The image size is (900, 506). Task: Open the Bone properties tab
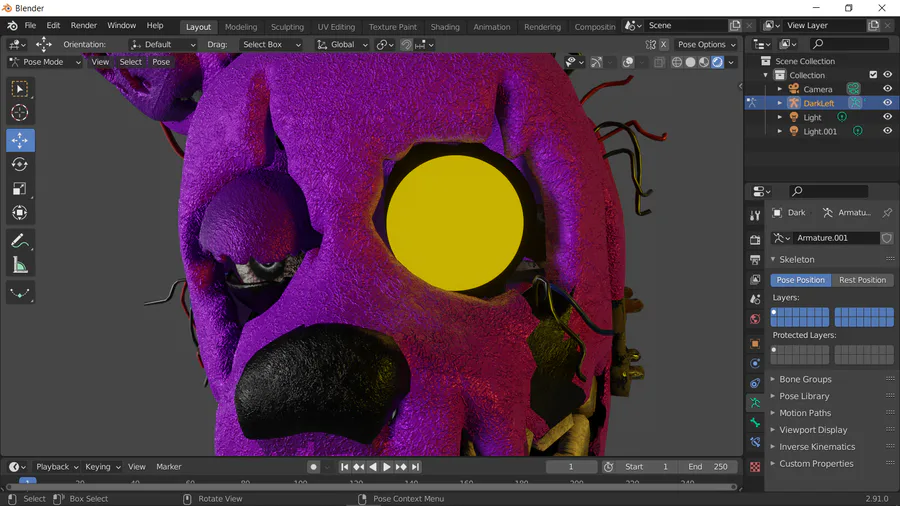755,423
